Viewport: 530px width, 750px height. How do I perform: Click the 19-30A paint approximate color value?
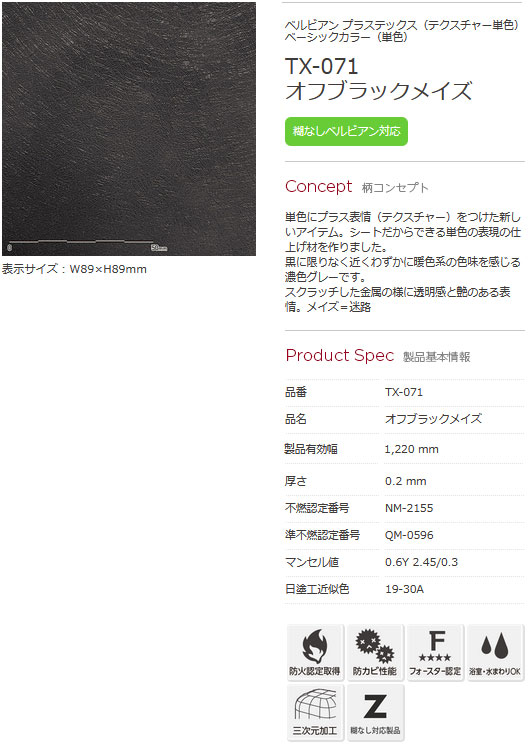point(404,589)
